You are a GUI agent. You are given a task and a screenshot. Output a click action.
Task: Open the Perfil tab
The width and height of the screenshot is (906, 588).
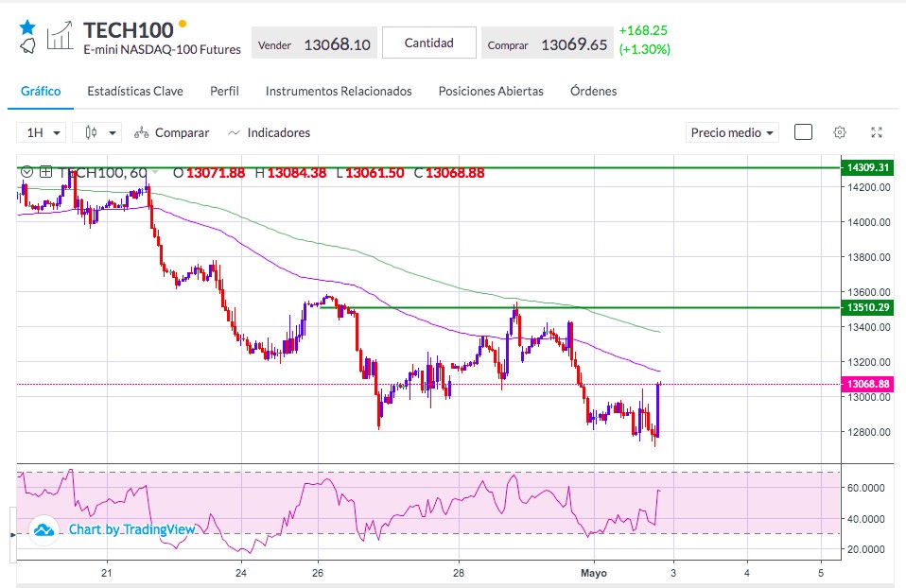[x=224, y=92]
